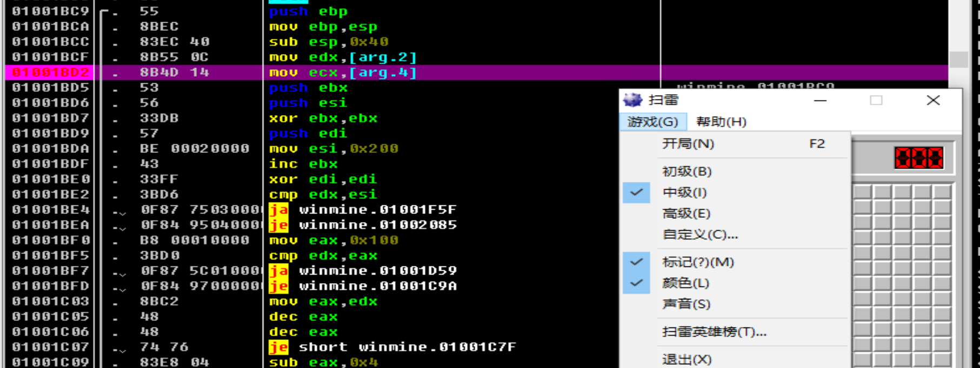Screen dimensions: 980x368
Task: Click hex bytes 'BE 00020000'
Action: [x=195, y=149]
